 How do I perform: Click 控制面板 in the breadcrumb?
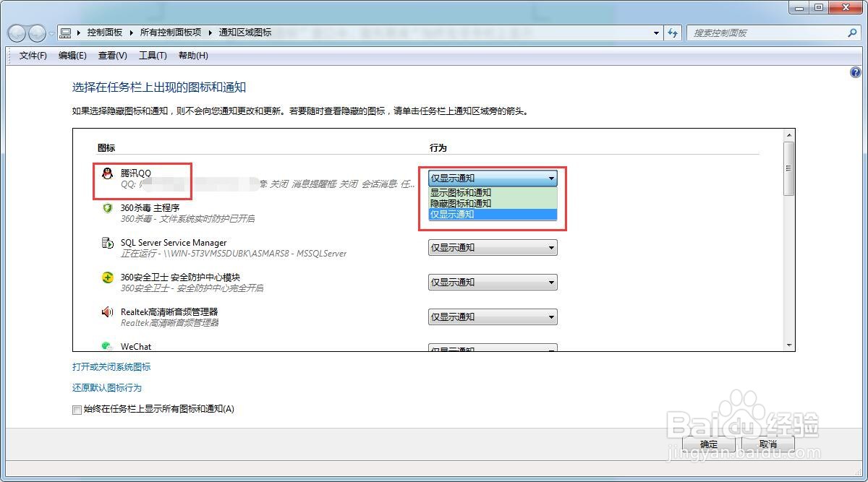click(105, 33)
